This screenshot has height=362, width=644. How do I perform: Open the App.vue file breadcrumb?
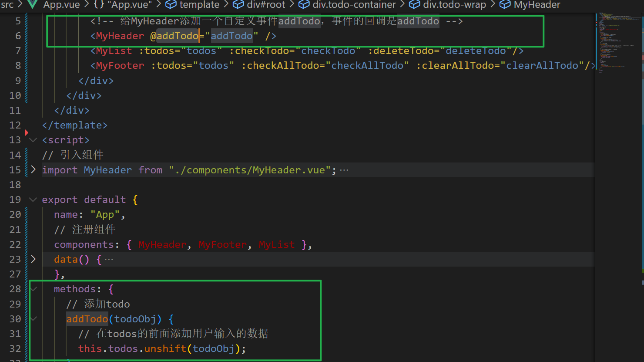pos(62,4)
